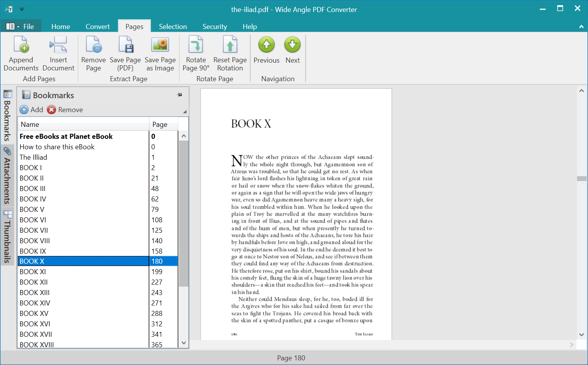Click the 'BOOK X' heading in the page
The height and width of the screenshot is (365, 588).
click(251, 124)
